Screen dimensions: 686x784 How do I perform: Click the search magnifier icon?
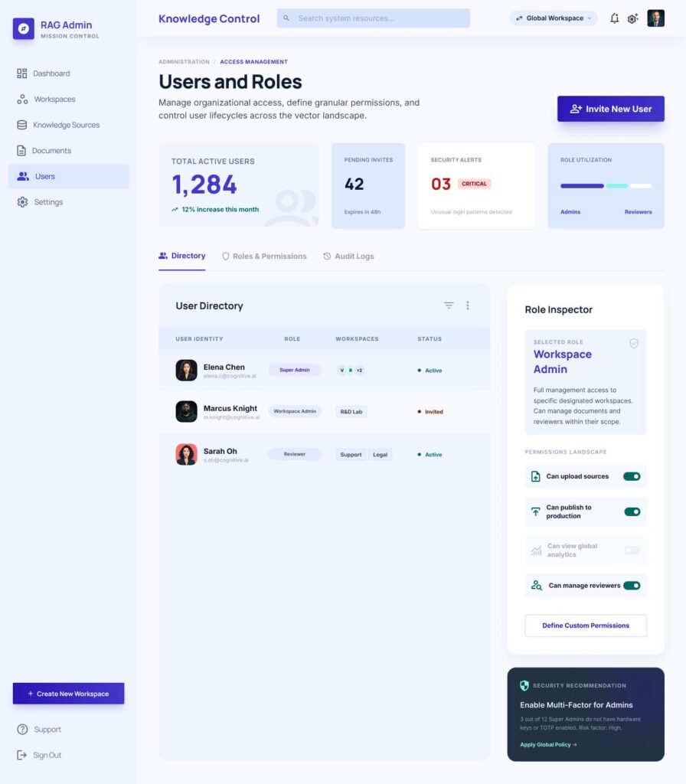(x=286, y=18)
